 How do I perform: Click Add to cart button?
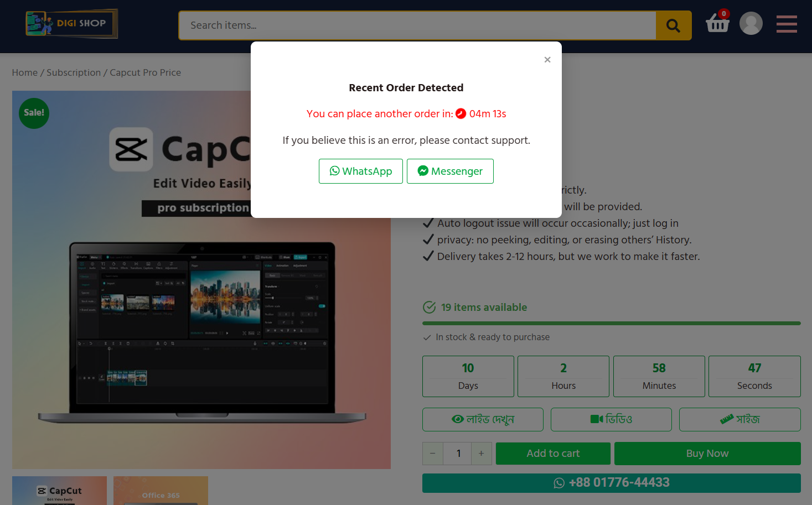552,454
